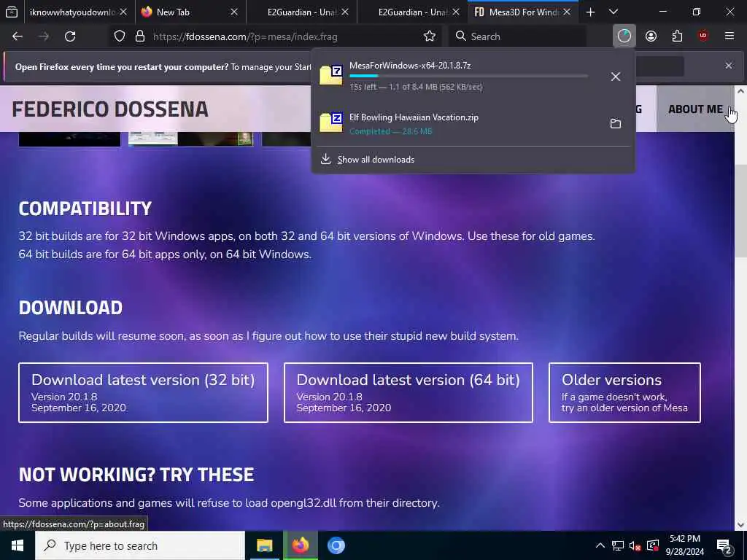This screenshot has width=747, height=560.
Task: Reload the current page
Action: (70, 36)
